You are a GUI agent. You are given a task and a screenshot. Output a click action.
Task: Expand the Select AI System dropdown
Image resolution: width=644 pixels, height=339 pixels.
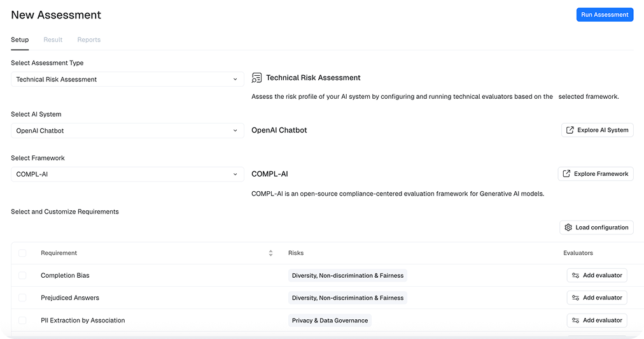click(x=127, y=131)
